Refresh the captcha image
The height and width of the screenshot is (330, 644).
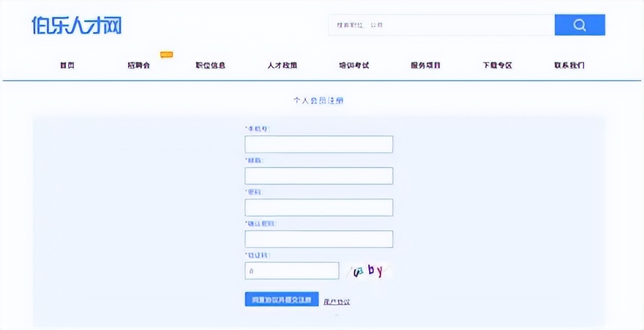368,271
